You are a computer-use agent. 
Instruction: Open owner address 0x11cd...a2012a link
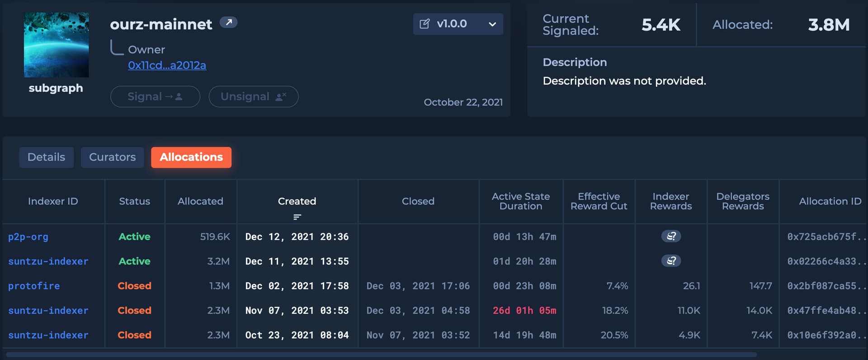[x=167, y=66]
